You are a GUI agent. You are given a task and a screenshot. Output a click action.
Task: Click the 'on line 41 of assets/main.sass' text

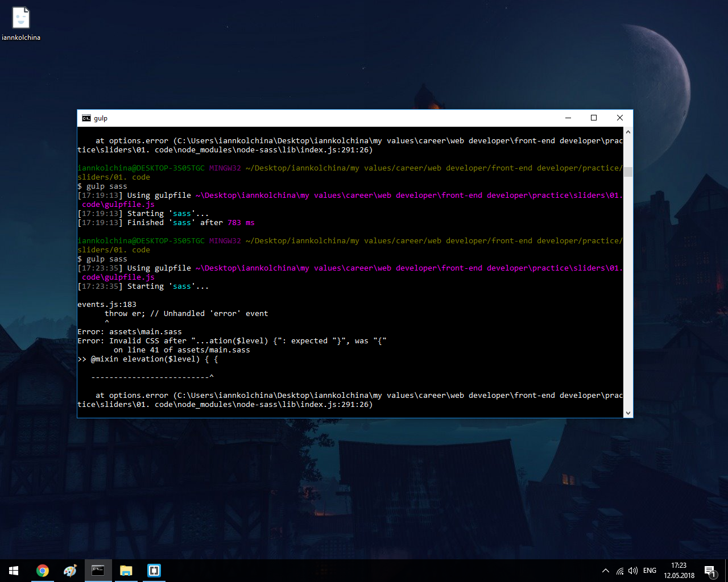coord(182,350)
